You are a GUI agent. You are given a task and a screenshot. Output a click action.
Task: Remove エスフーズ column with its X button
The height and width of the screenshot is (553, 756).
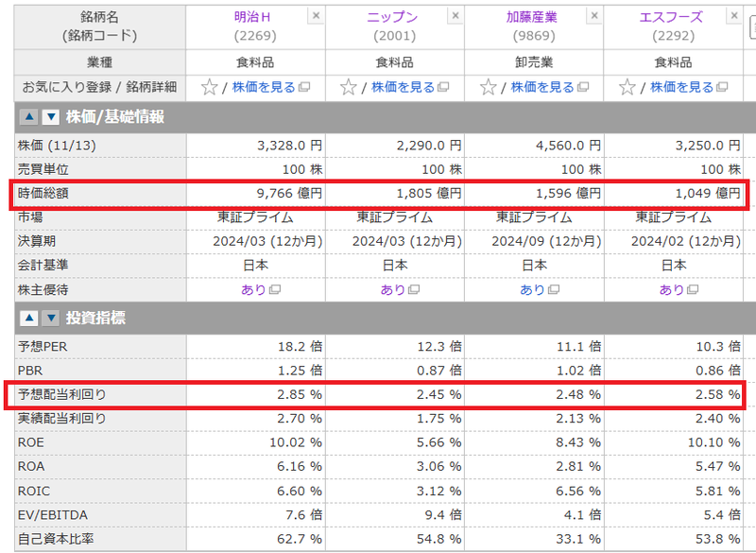coord(734,16)
